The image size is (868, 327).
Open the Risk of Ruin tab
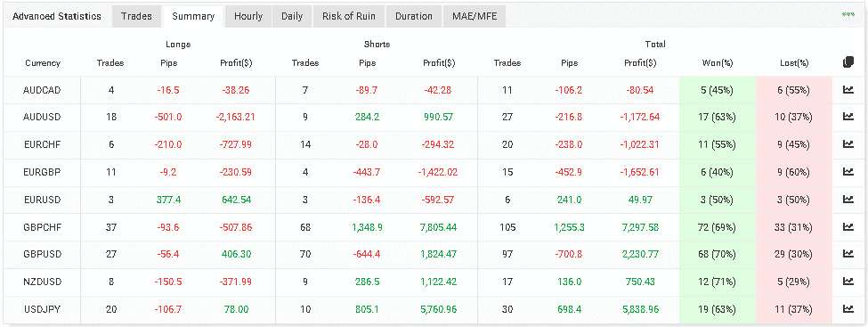click(349, 17)
